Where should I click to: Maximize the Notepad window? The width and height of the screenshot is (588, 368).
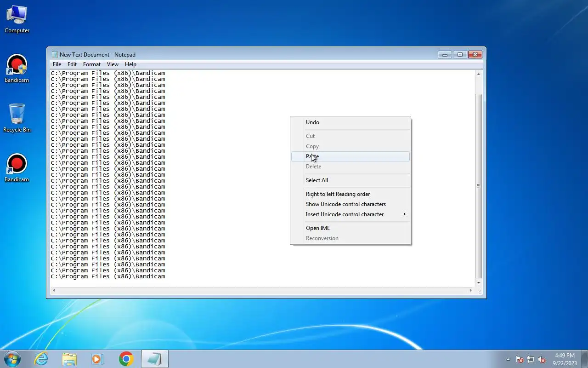coord(460,54)
